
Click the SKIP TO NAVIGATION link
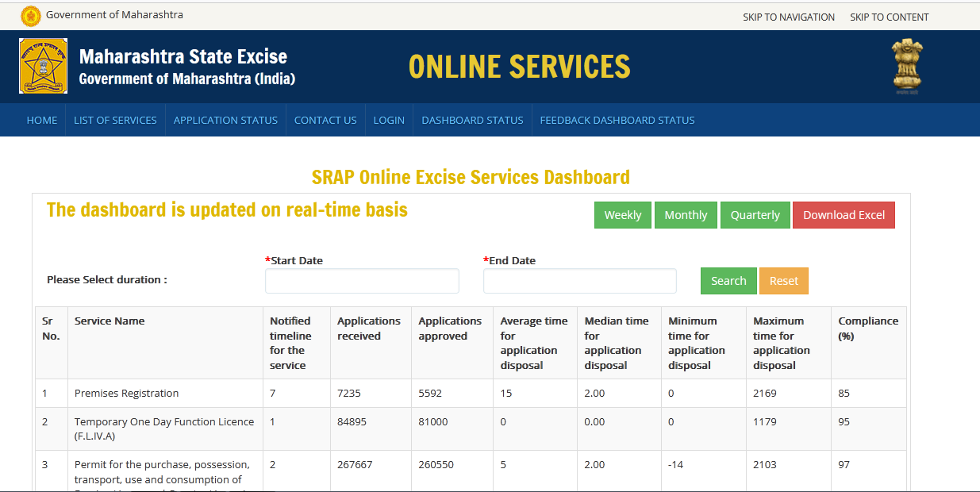[x=789, y=17]
